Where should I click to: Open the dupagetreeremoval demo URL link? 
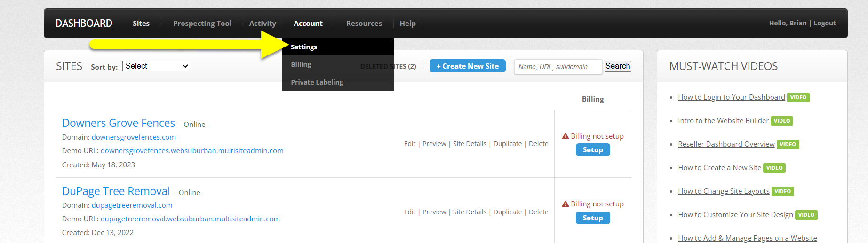click(190, 219)
